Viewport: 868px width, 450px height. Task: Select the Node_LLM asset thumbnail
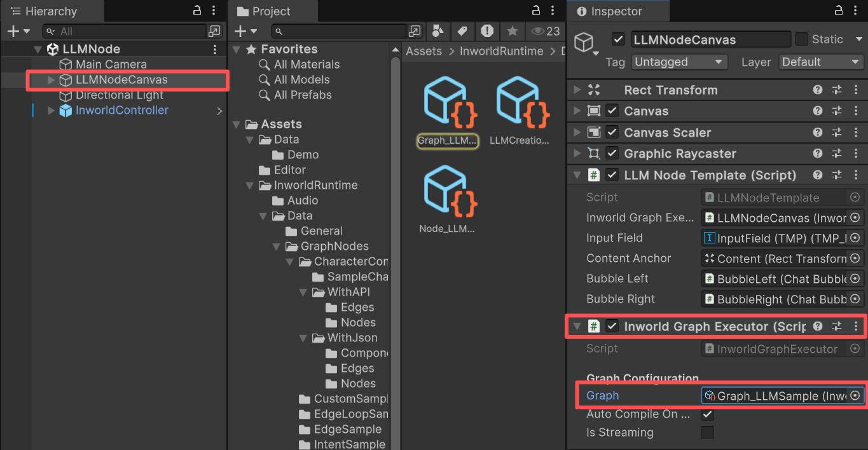pos(447,197)
